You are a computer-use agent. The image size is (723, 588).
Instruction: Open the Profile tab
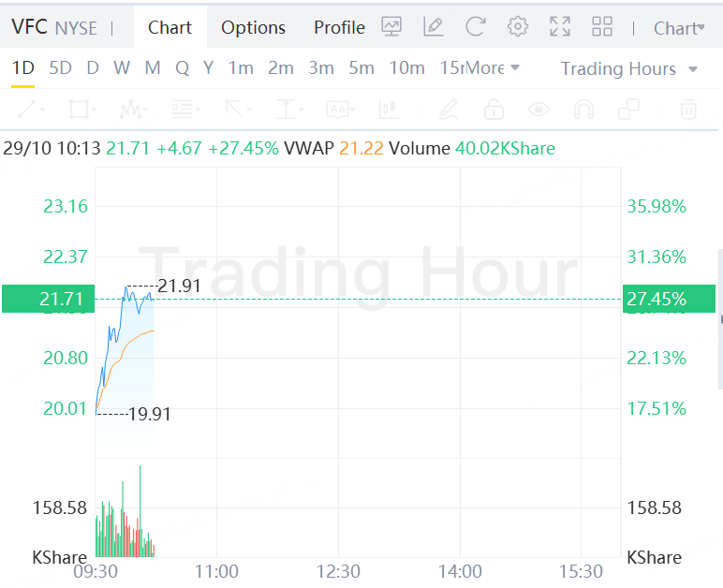tap(339, 28)
